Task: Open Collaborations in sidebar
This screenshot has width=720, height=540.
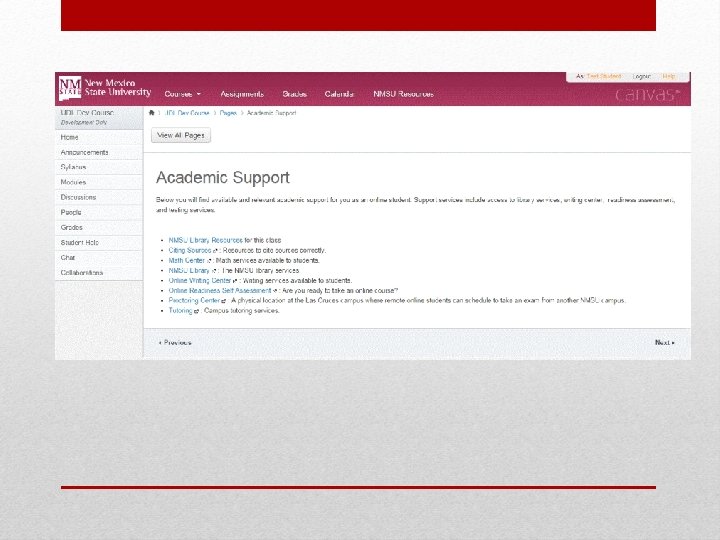Action: point(82,273)
